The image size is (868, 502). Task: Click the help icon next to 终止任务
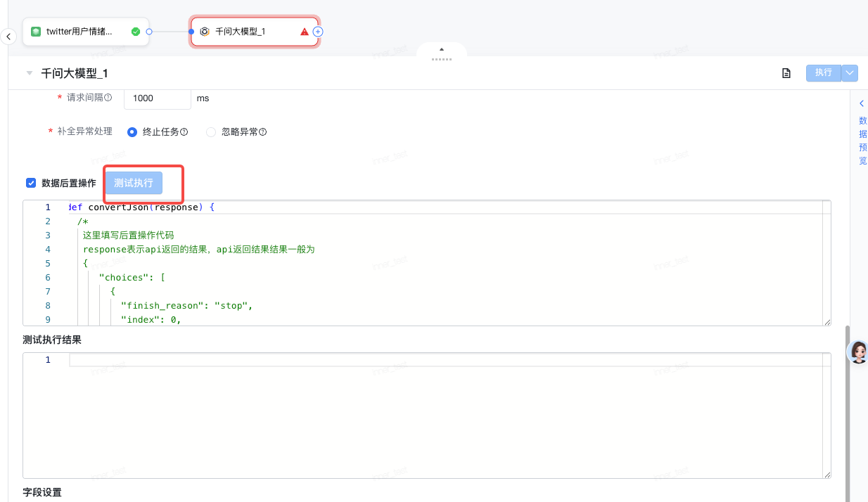coord(184,132)
